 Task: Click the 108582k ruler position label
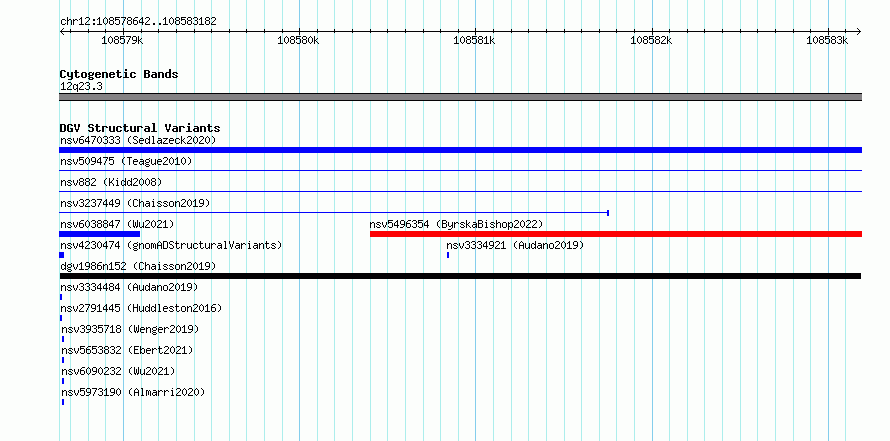(651, 40)
